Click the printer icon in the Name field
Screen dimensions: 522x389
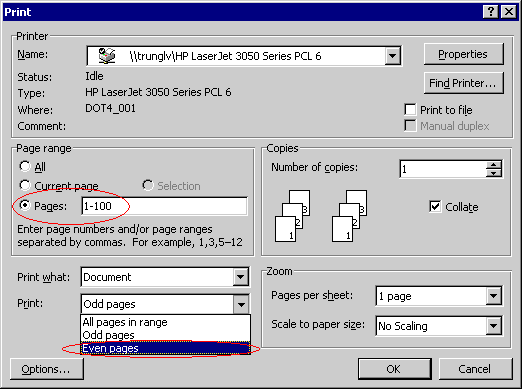click(107, 56)
